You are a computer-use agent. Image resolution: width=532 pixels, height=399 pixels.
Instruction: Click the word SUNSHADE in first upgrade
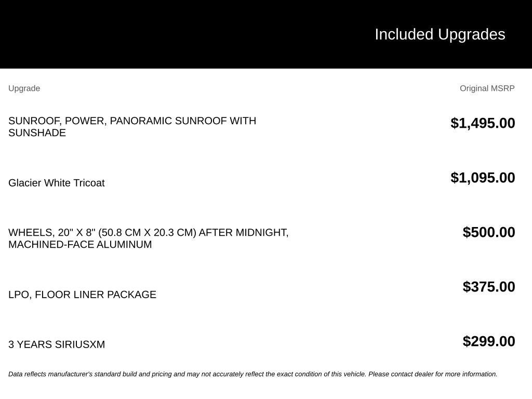[37, 132]
